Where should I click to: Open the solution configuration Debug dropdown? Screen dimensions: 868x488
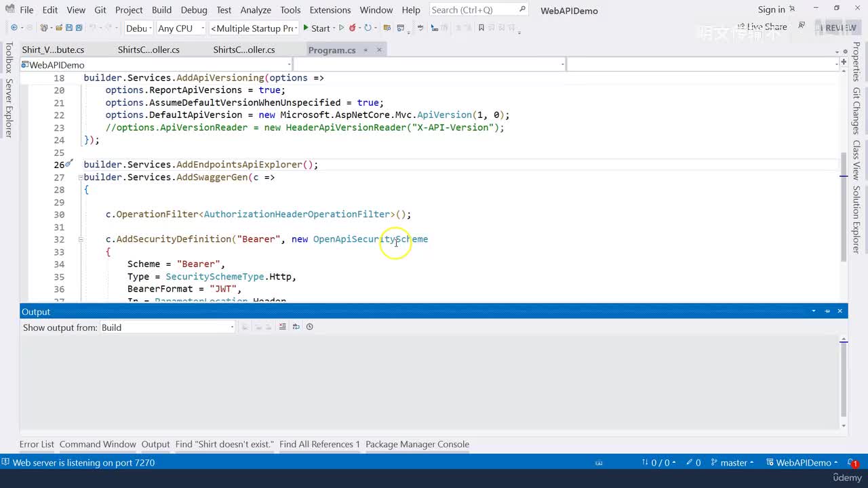pos(138,28)
